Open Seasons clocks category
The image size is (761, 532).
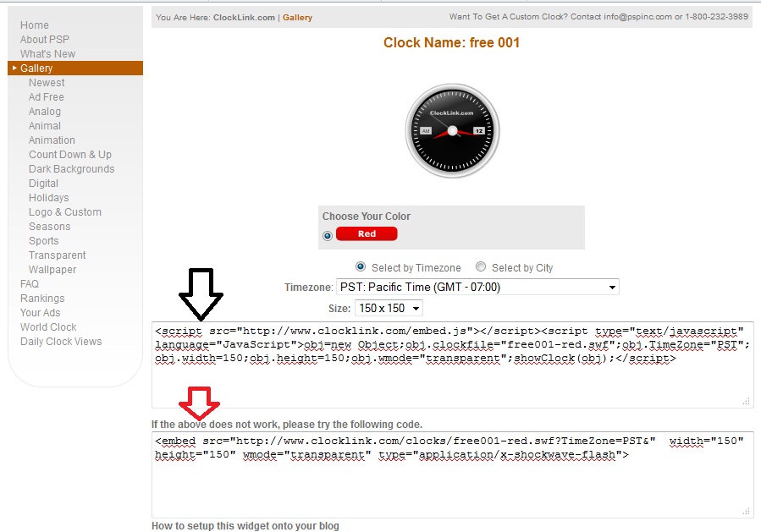pos(49,227)
